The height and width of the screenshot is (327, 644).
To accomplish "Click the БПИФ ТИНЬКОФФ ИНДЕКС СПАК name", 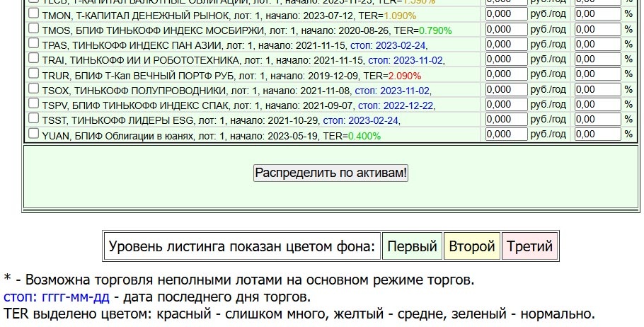I will 150,106.
